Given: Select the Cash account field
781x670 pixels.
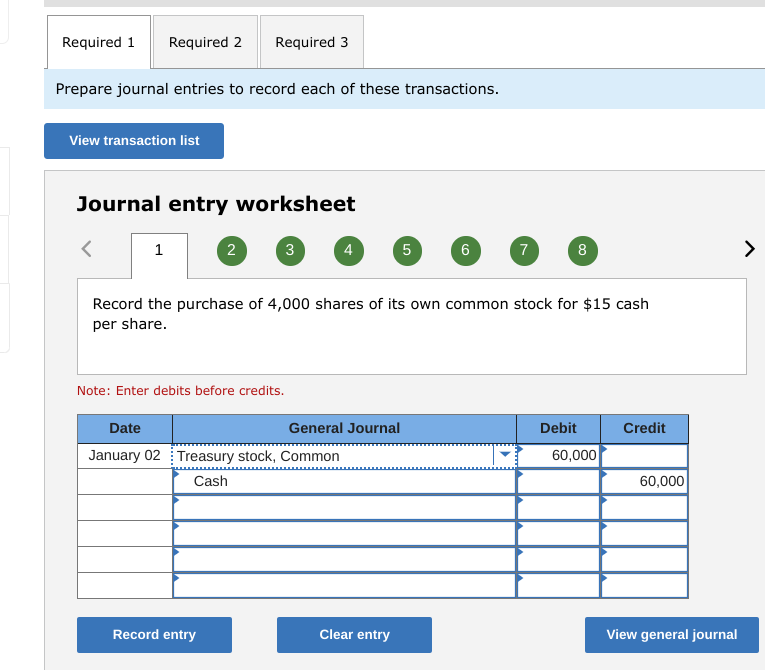Looking at the screenshot, I should point(344,481).
